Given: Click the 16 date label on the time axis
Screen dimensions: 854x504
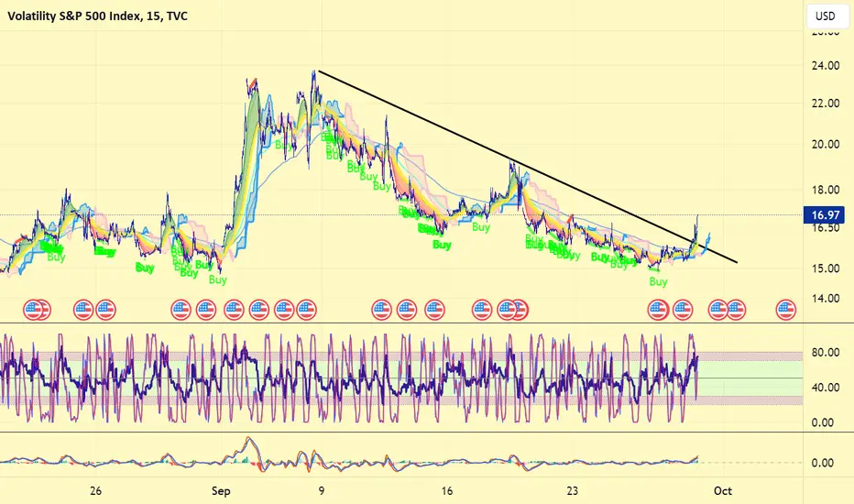Looking at the screenshot, I should point(446,491).
